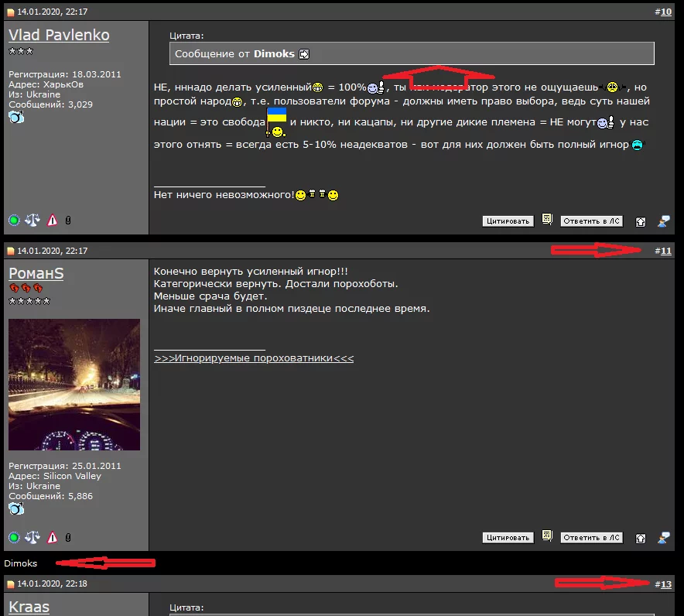The image size is (684, 616).
Task: Click online status icon under Vlad Pavlenko
Action: click(x=14, y=221)
